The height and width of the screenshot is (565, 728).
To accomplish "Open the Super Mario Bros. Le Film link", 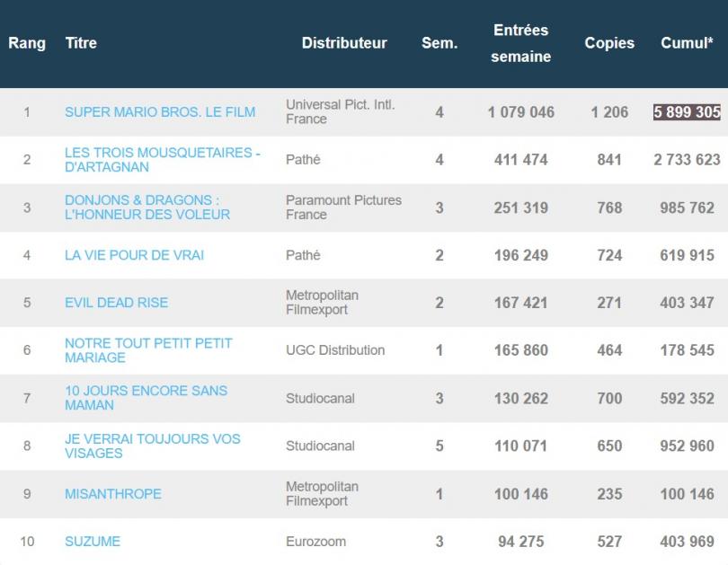I will tap(160, 111).
